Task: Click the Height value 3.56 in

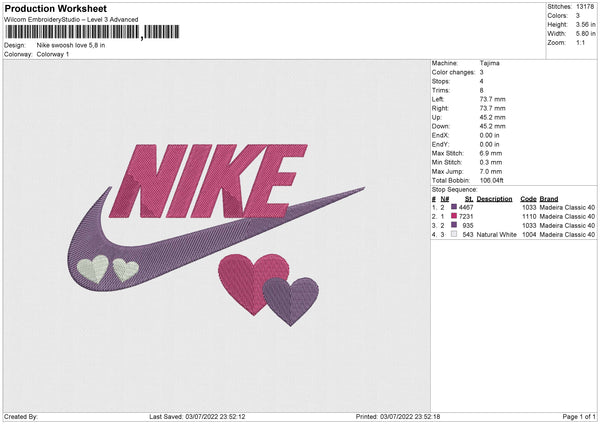Action: coord(585,24)
